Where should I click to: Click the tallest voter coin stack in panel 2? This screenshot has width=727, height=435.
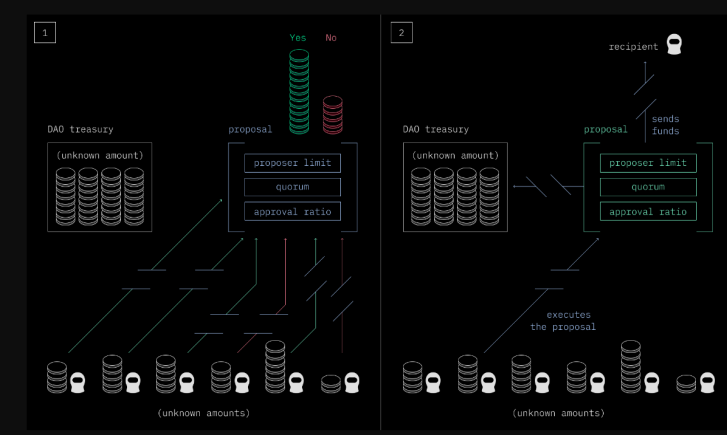pos(631,367)
